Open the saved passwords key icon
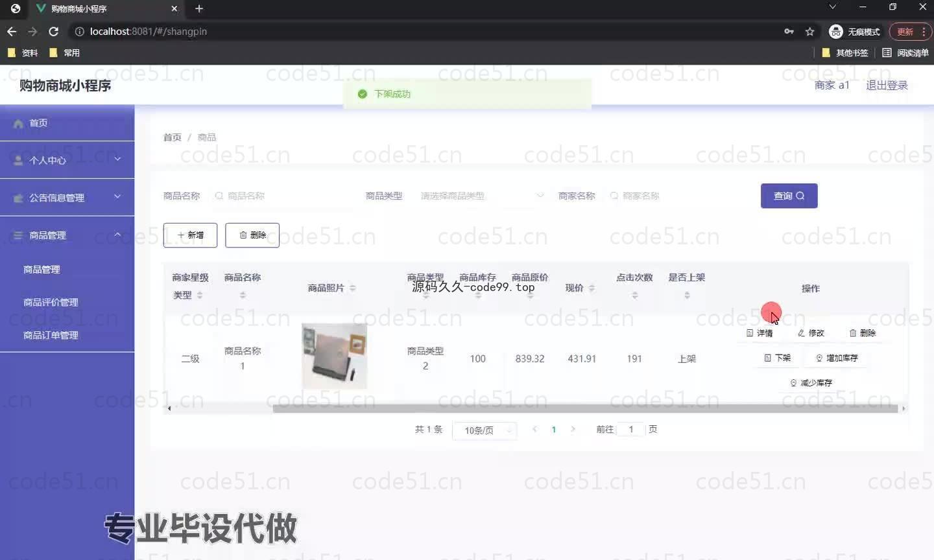The height and width of the screenshot is (560, 934). pos(789,31)
